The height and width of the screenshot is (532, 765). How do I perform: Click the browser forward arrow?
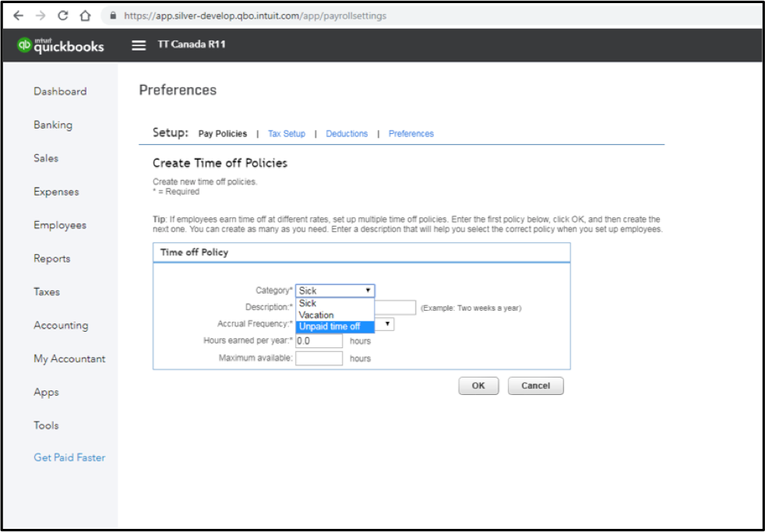tap(41, 16)
